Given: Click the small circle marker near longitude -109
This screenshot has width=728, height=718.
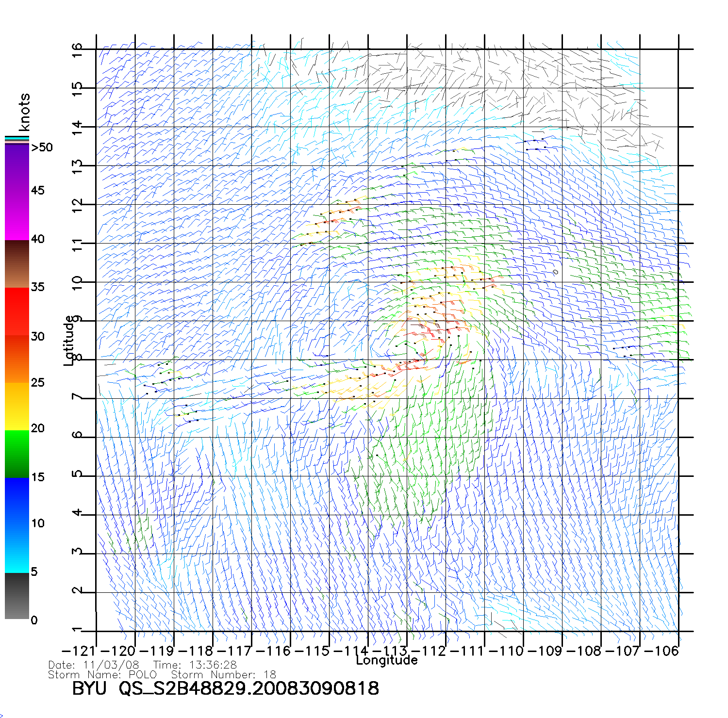Looking at the screenshot, I should pos(556,272).
